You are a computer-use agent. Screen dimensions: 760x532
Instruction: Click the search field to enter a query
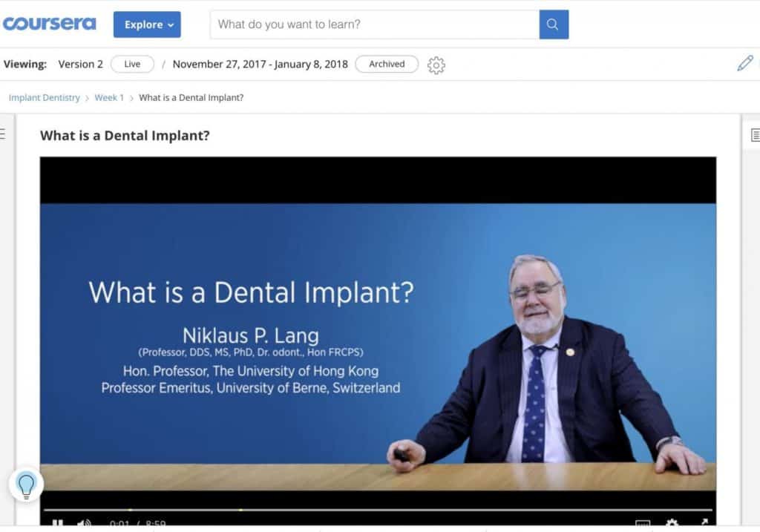click(375, 24)
